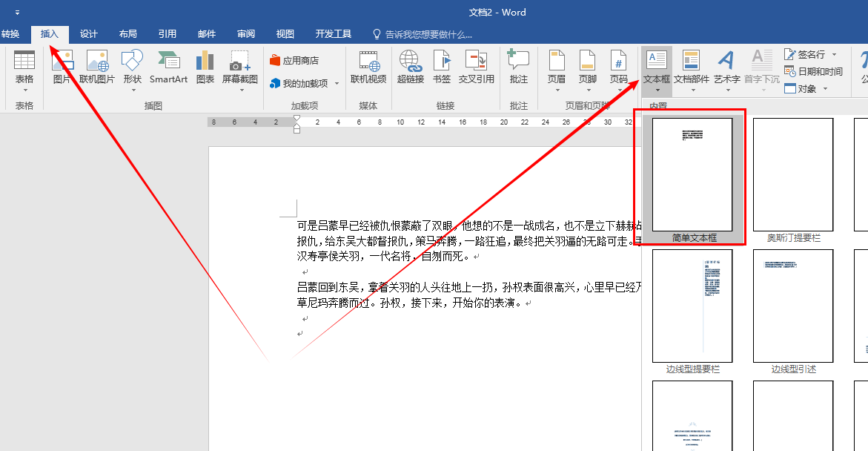868x451 pixels.
Task: Switch to the 布局 Layout tab
Action: [x=128, y=34]
